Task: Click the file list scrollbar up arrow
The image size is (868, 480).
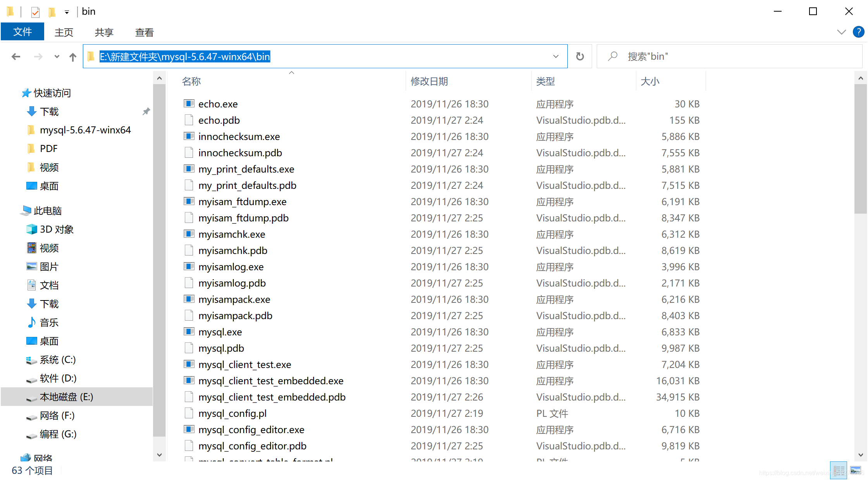Action: pos(860,78)
